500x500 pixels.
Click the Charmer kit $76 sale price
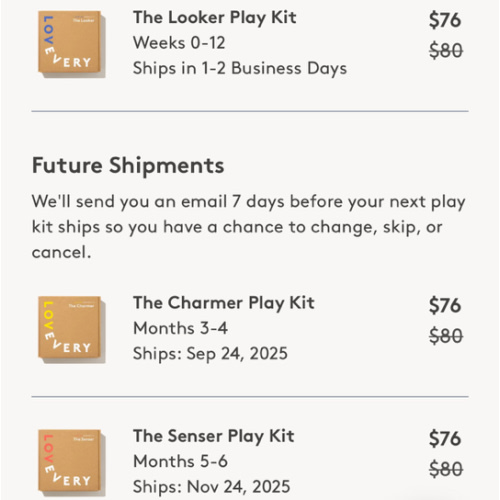445,305
